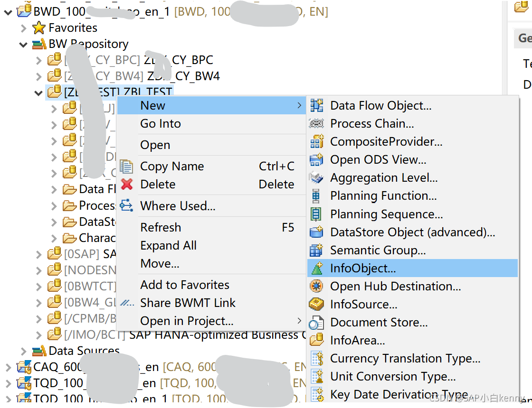This screenshot has height=408, width=532.
Task: Select the SAP HANA-optimized Business row
Action: [177, 335]
